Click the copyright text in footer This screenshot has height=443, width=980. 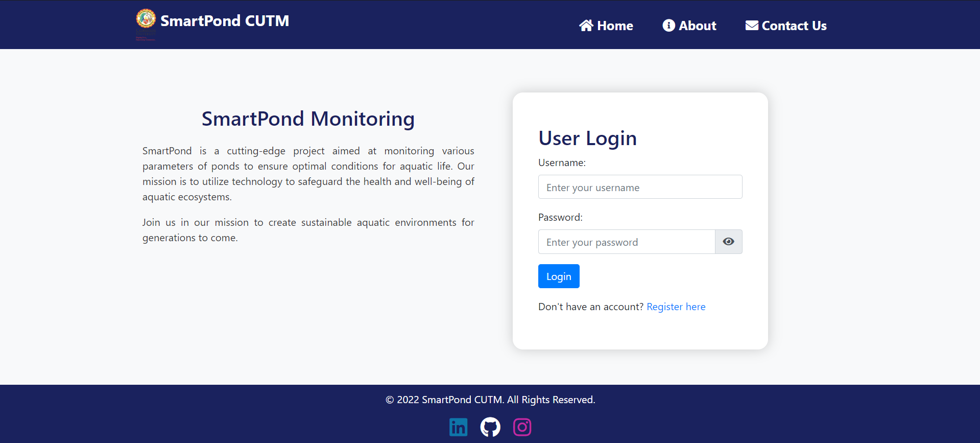[x=490, y=400]
